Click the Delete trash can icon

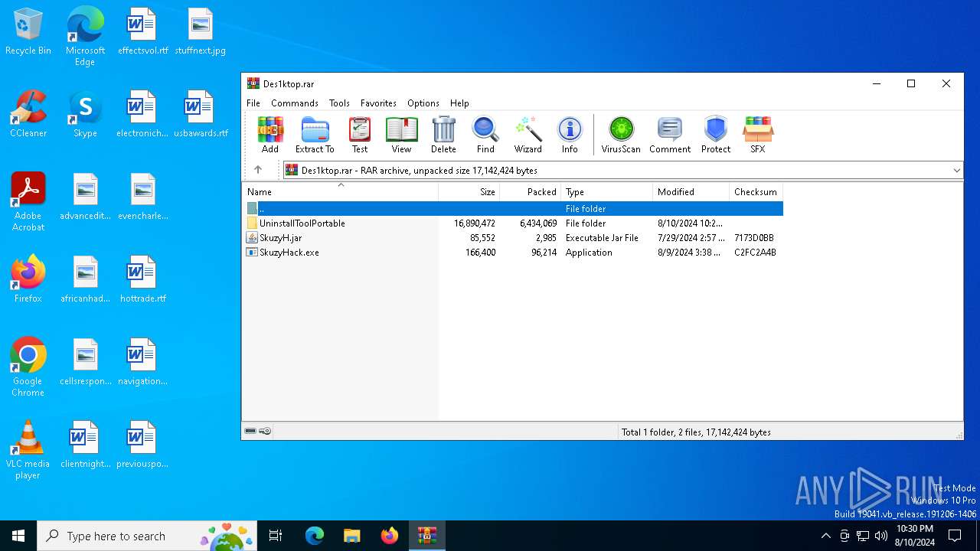click(x=443, y=135)
